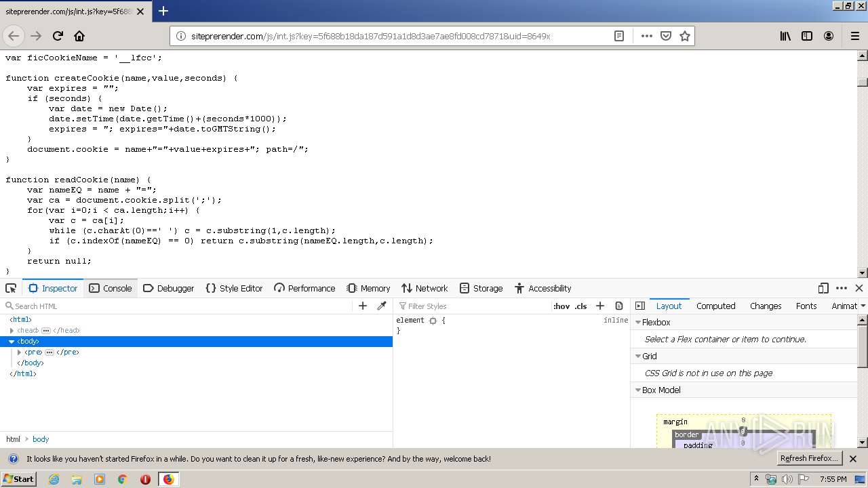Open the Windows Start menu

pos(18,479)
